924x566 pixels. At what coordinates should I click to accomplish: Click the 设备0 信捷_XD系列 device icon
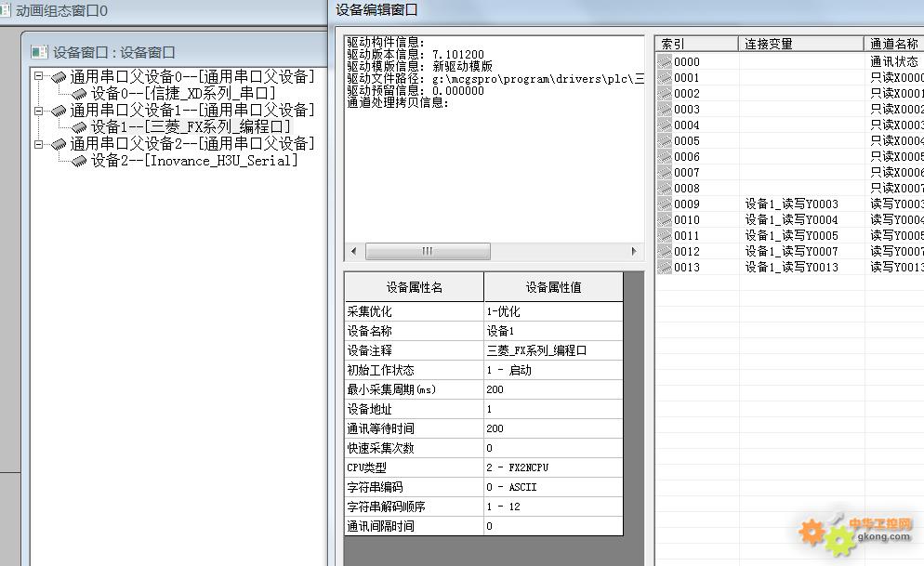click(x=79, y=94)
